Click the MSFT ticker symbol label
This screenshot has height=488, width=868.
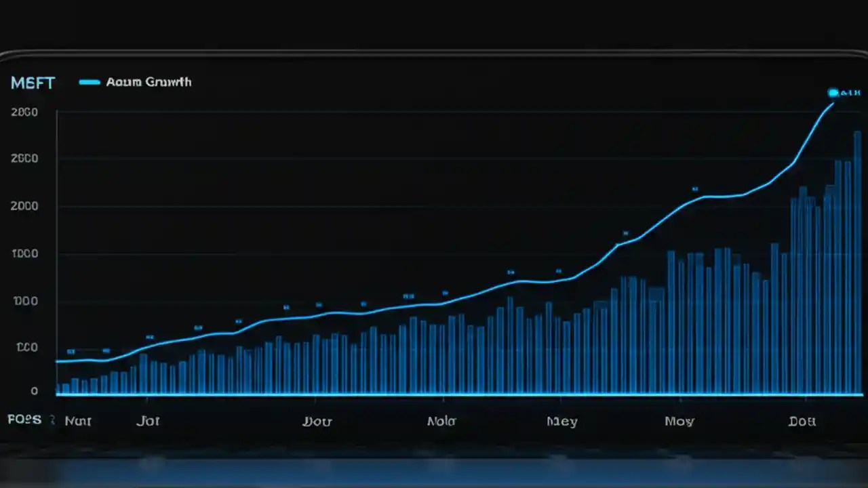(x=32, y=83)
